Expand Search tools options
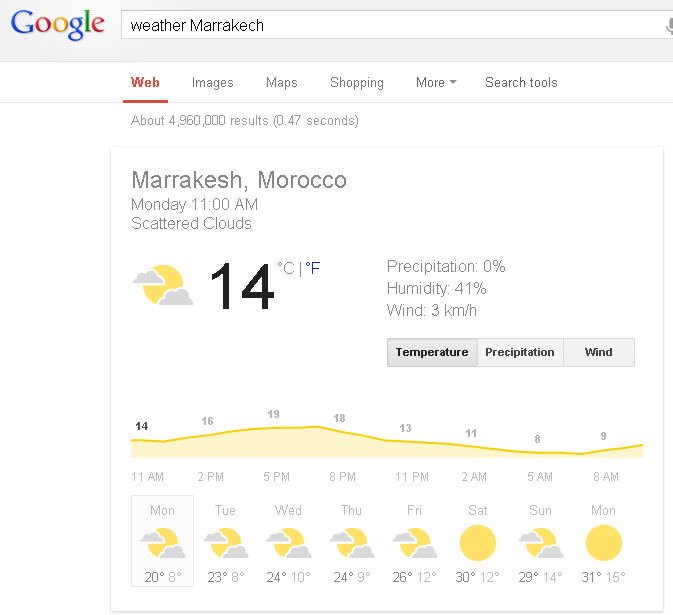The height and width of the screenshot is (615, 673). coord(521,82)
